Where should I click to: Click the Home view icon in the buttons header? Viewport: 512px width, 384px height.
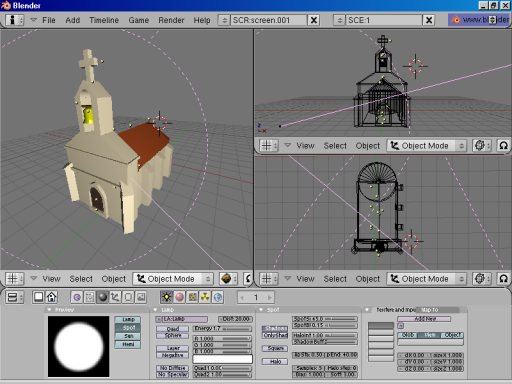tap(51, 297)
